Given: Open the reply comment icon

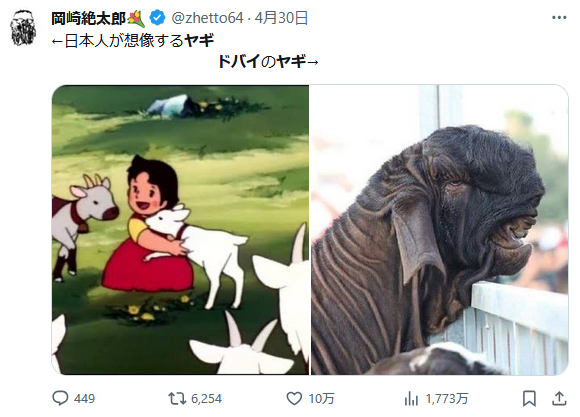Looking at the screenshot, I should click(60, 398).
